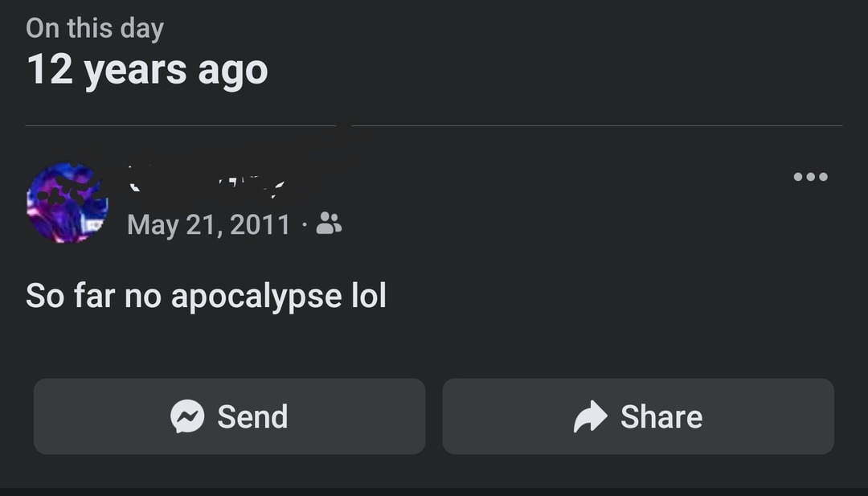
Task: Click the circular profile picture thumbnail
Action: 68,203
